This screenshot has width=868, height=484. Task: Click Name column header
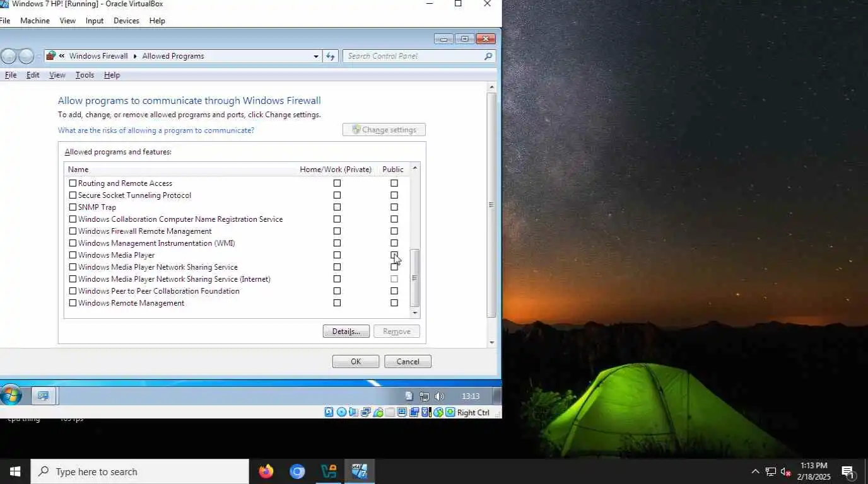click(78, 170)
